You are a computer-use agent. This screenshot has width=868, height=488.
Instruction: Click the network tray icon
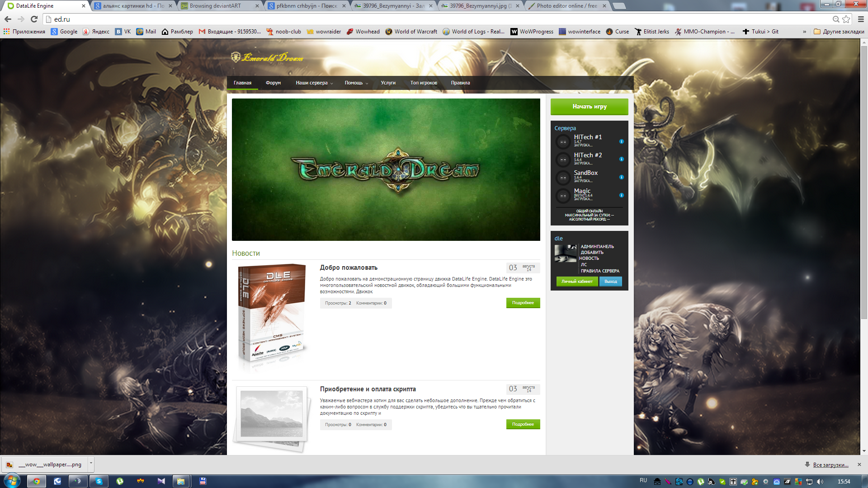pos(809,482)
